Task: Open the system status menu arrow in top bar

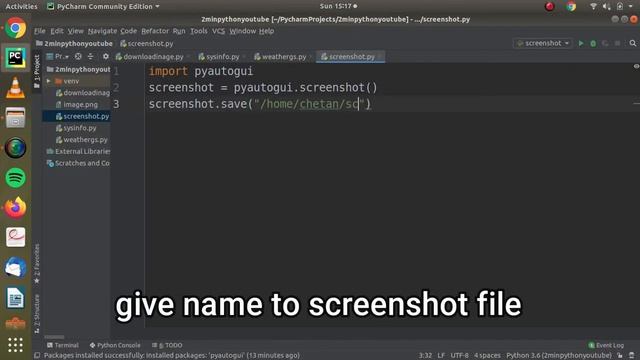Action: [631, 6]
